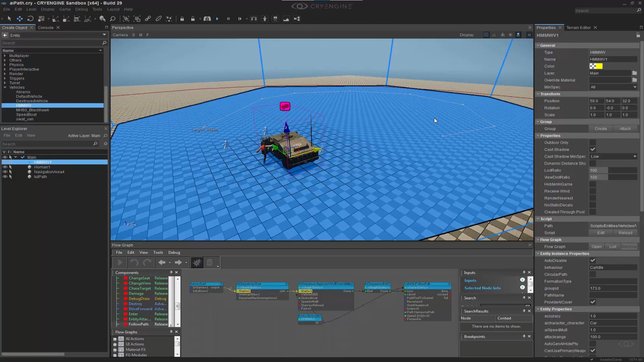The height and width of the screenshot is (362, 644).
Task: Click the Color swatch in General
Action: pyautogui.click(x=596, y=66)
